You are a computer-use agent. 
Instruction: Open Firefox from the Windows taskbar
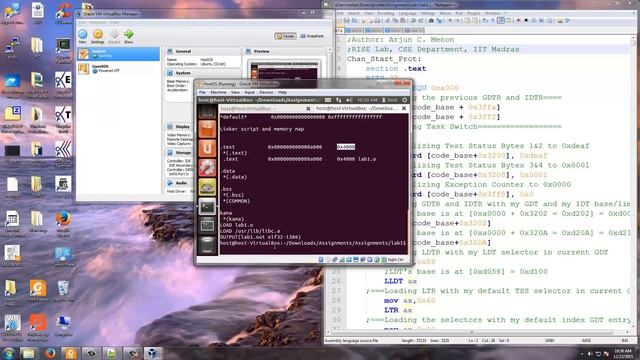pos(50,353)
